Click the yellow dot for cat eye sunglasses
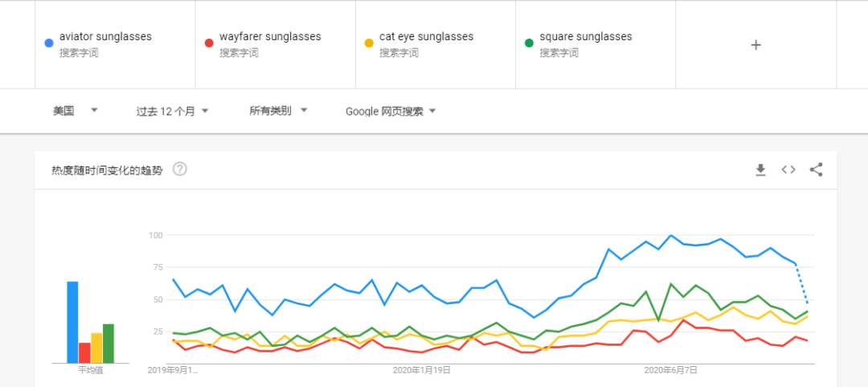 pyautogui.click(x=369, y=43)
